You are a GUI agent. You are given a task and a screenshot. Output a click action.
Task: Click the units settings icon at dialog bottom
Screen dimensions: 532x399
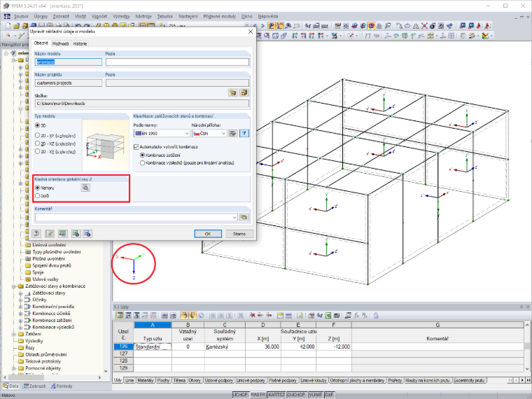point(62,233)
